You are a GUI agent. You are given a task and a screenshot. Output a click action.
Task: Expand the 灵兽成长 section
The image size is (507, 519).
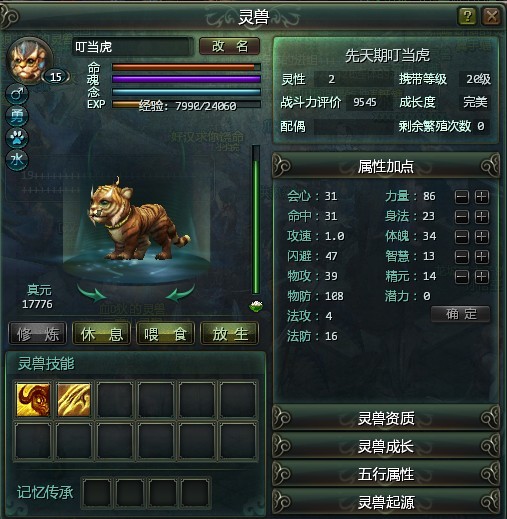click(x=386, y=446)
